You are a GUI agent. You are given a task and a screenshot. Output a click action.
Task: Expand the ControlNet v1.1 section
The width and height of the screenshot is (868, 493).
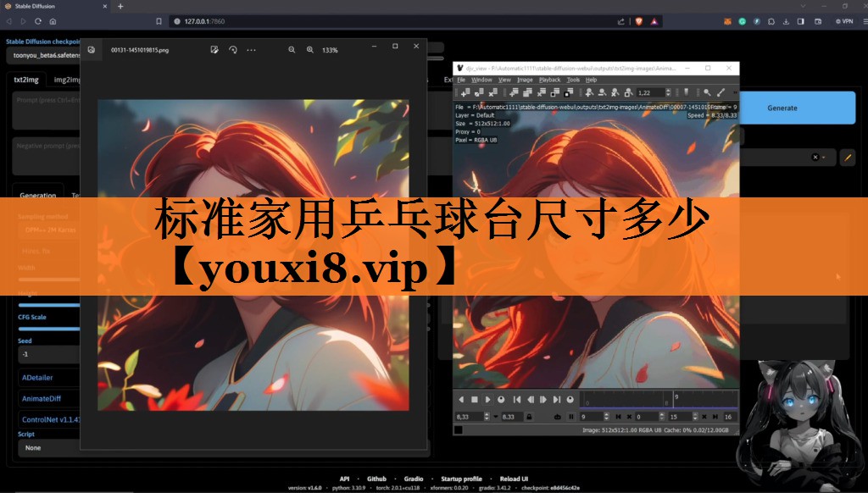tap(48, 419)
